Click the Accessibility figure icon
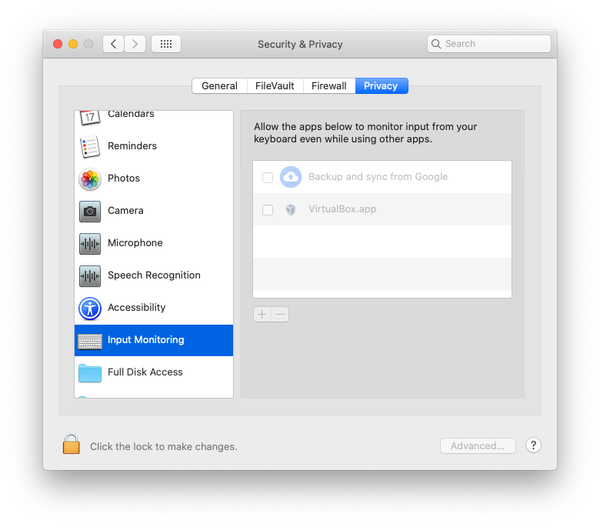The image size is (600, 527). tap(90, 308)
